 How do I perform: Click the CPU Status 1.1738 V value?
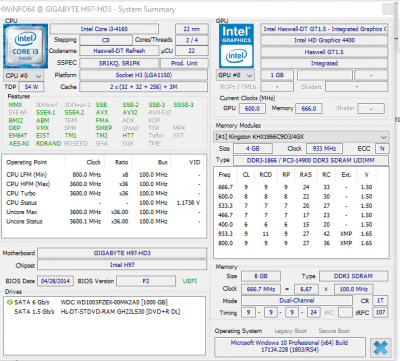[x=188, y=203]
